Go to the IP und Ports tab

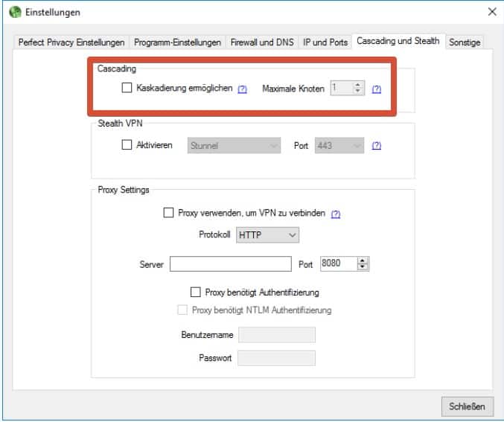coord(325,42)
